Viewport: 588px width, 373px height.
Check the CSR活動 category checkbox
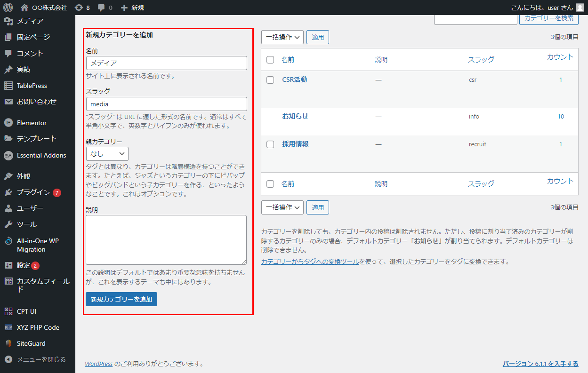tap(270, 80)
